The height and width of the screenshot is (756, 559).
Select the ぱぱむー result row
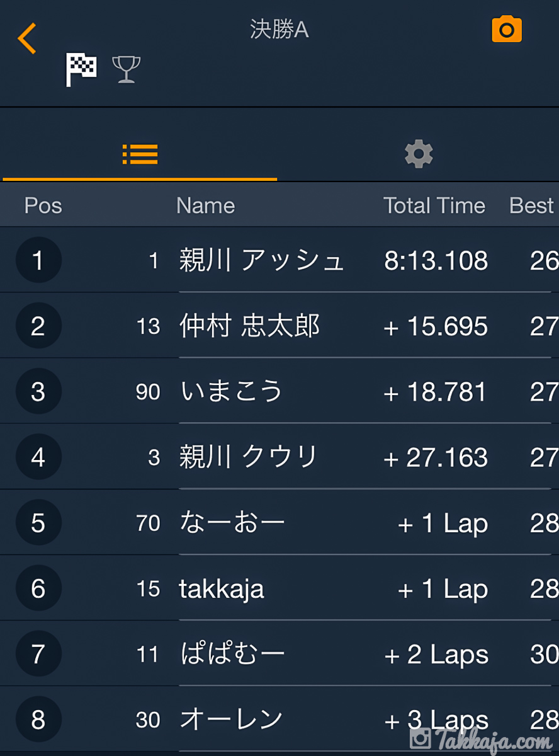(232, 655)
